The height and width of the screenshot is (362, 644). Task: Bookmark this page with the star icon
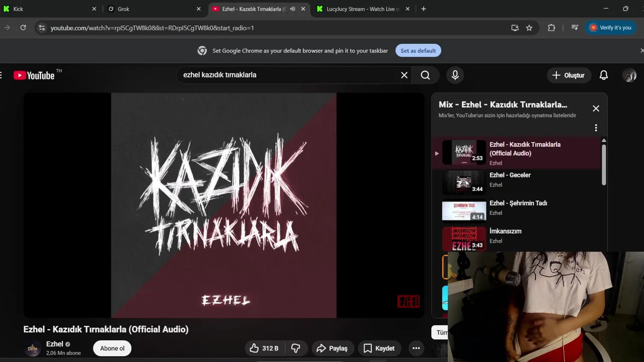(x=529, y=28)
